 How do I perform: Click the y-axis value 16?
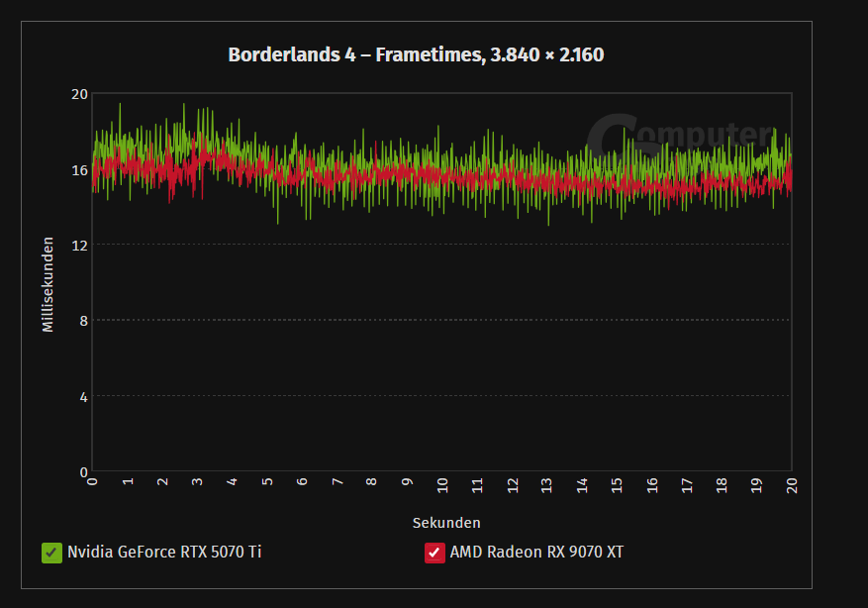pos(80,170)
